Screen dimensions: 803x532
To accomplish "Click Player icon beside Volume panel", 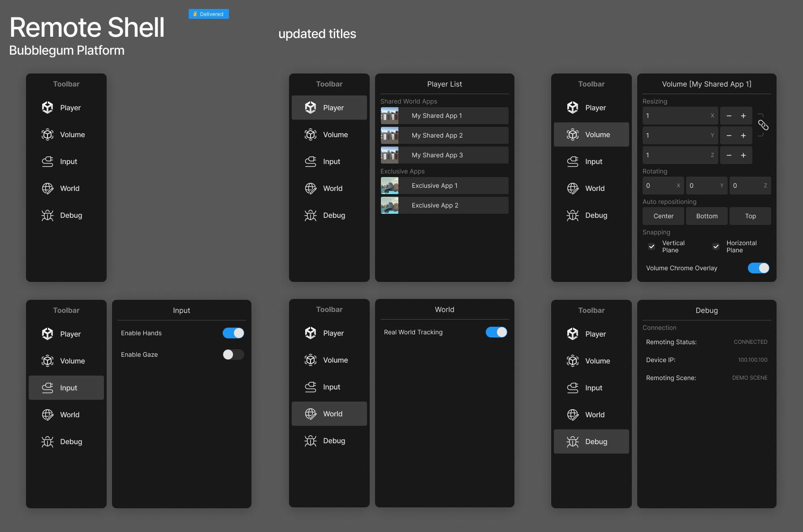I will [573, 108].
